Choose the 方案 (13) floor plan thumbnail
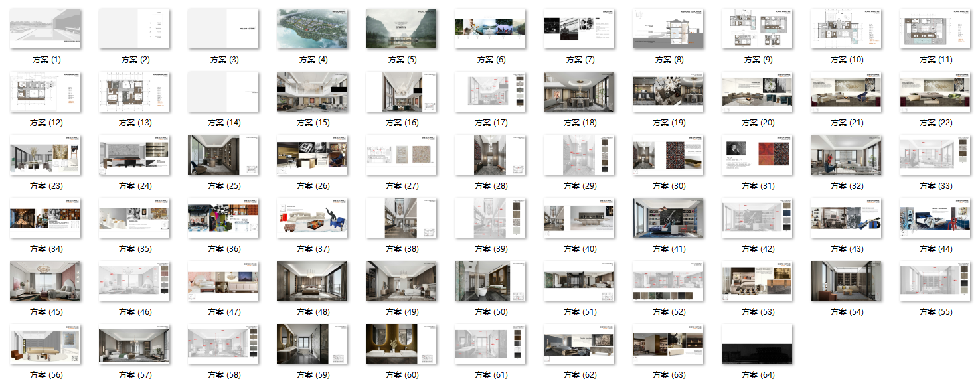The width and height of the screenshot is (980, 383). click(134, 92)
